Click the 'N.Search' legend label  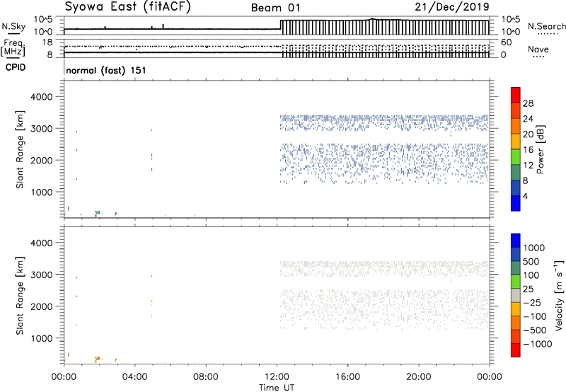[x=546, y=26]
